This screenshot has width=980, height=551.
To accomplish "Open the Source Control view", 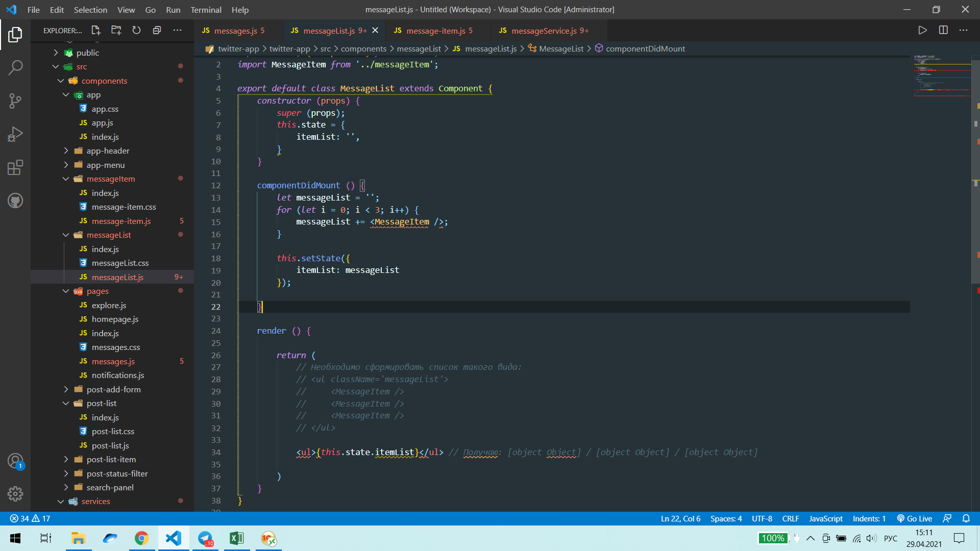I will (x=15, y=101).
